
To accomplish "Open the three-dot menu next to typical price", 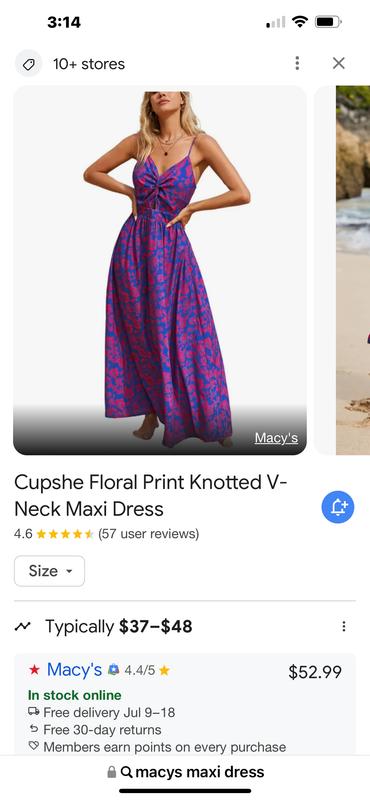I will pos(343,626).
